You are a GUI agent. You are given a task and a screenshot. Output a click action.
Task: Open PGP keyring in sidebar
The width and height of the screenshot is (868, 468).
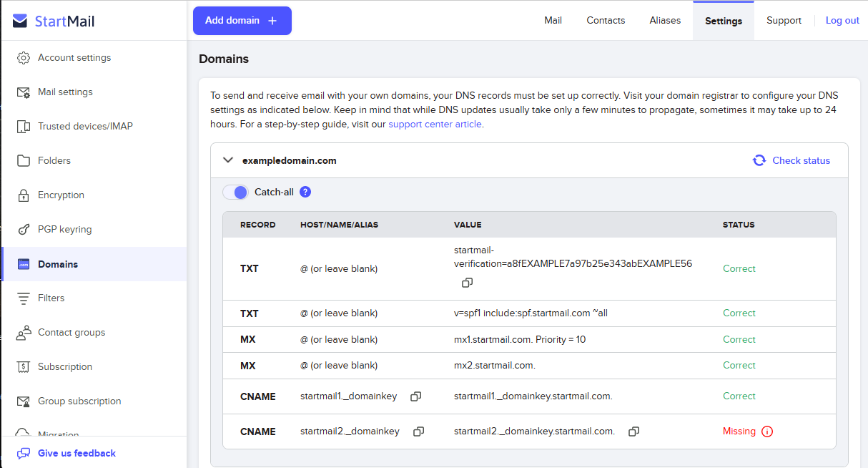coord(94,230)
